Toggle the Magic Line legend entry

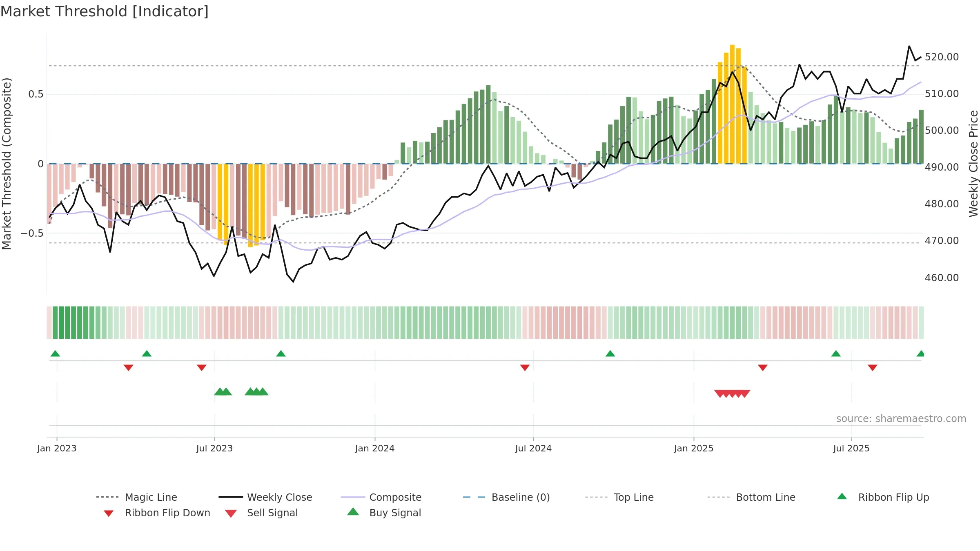pos(137,497)
